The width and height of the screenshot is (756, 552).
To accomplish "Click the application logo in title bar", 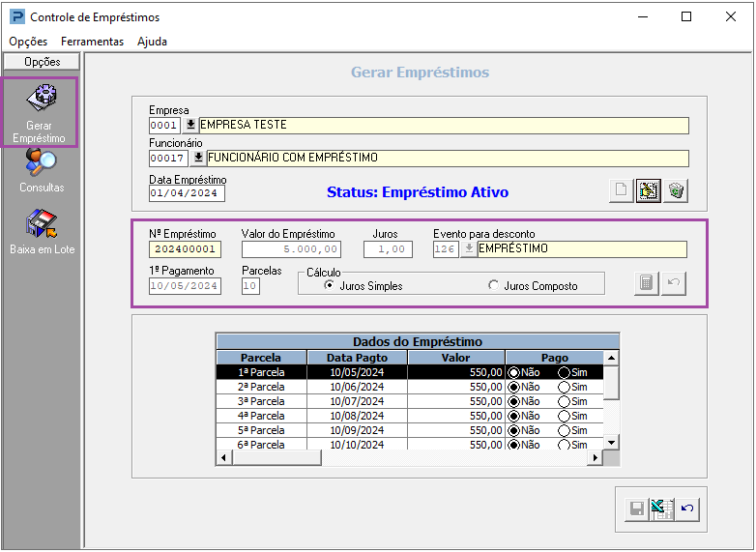I will 17,16.
